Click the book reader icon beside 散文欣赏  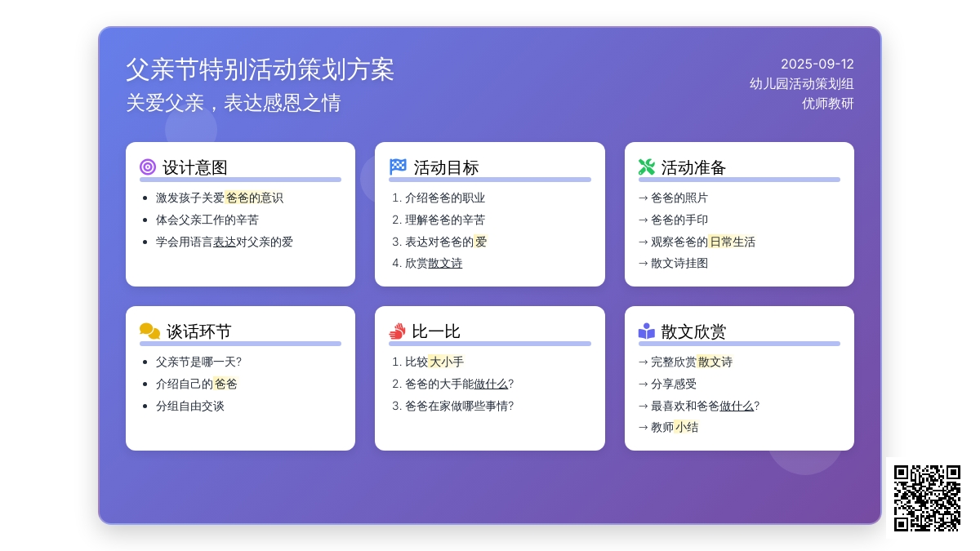click(x=647, y=331)
